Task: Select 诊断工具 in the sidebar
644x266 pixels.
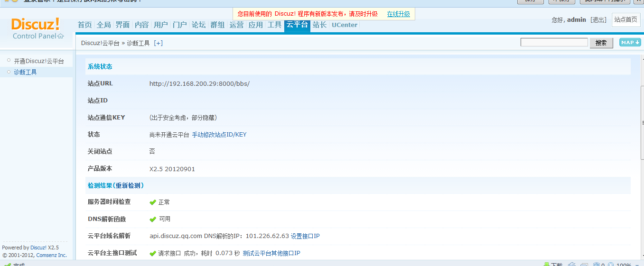Action: pos(25,72)
